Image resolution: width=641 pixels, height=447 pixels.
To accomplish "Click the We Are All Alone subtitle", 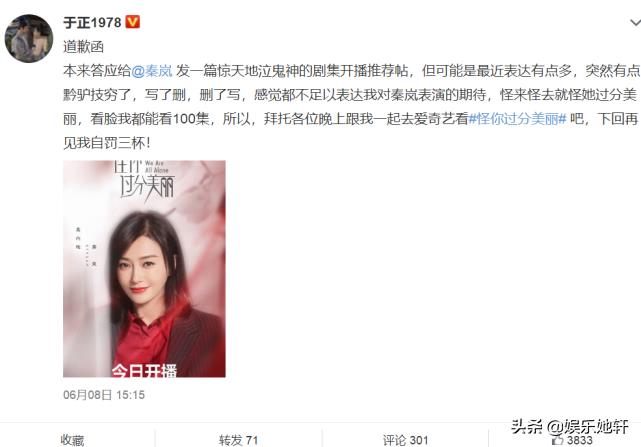I will [156, 167].
